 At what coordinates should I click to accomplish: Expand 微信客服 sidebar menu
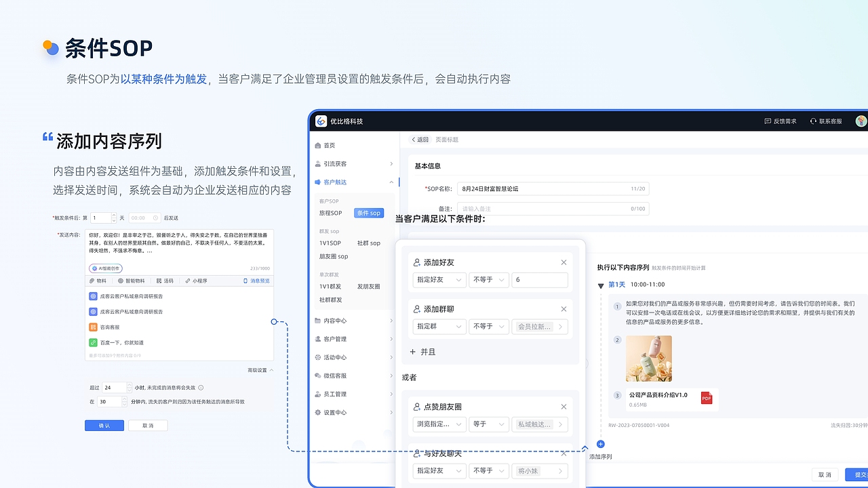[x=354, y=375]
